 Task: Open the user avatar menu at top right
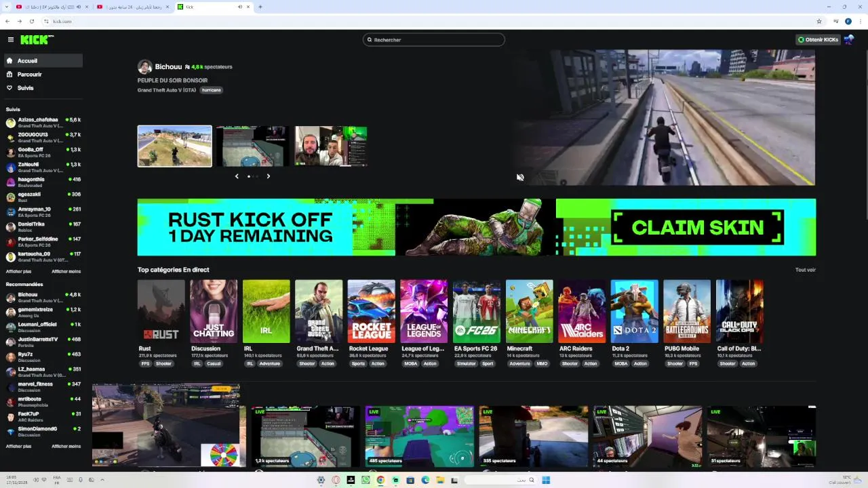point(848,40)
